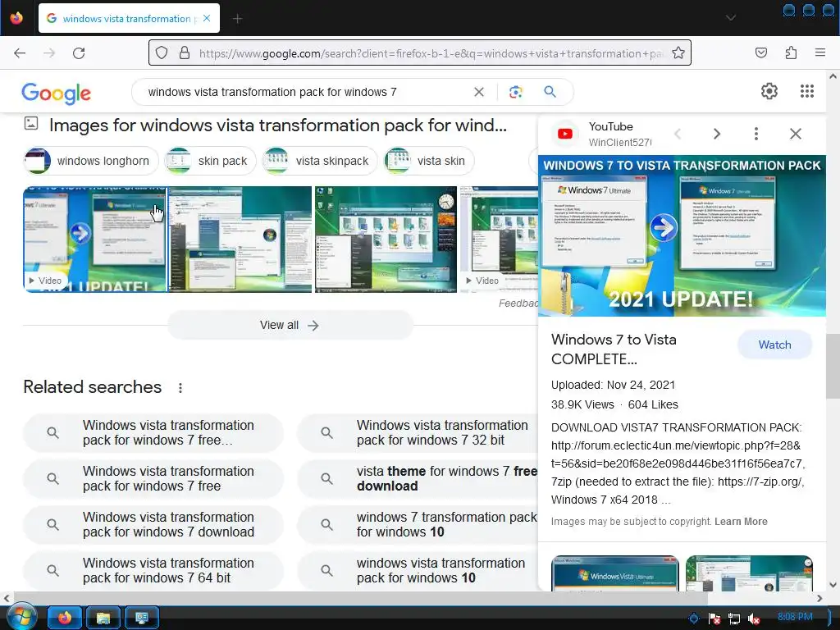
Task: Open Google quick settings gear
Action: pyautogui.click(x=769, y=91)
